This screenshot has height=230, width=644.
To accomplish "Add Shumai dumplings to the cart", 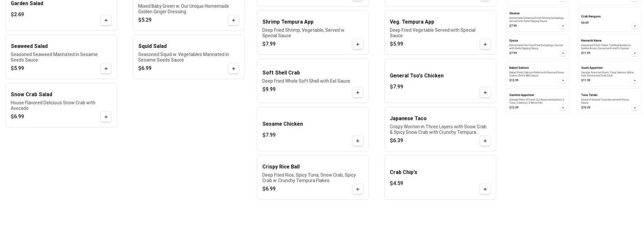I will (x=563, y=26).
